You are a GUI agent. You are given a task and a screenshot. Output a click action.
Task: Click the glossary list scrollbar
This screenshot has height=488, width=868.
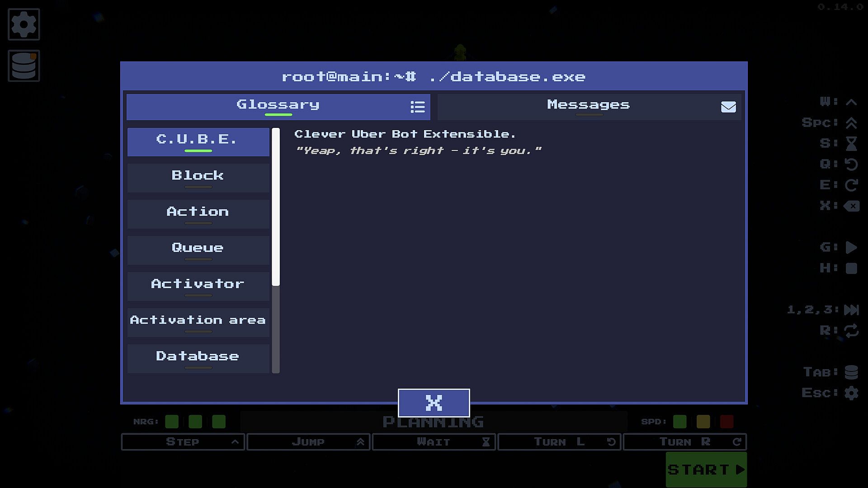[x=276, y=208]
